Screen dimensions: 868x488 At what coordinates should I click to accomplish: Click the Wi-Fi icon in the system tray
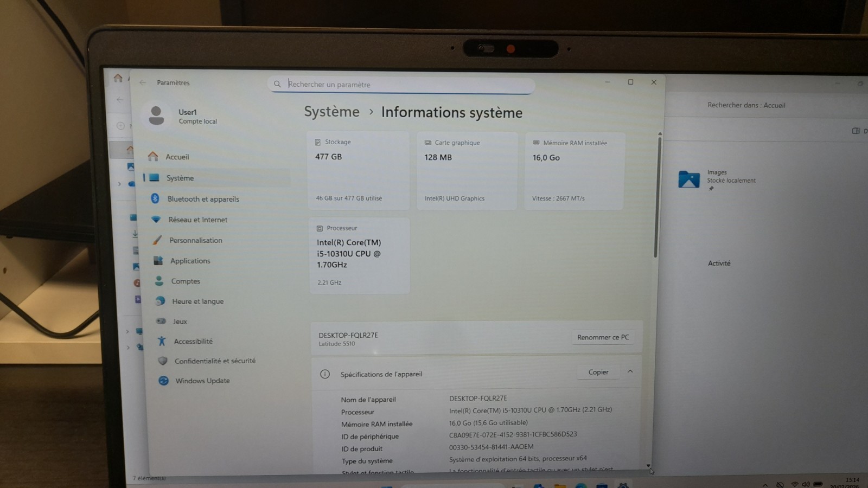(x=794, y=484)
